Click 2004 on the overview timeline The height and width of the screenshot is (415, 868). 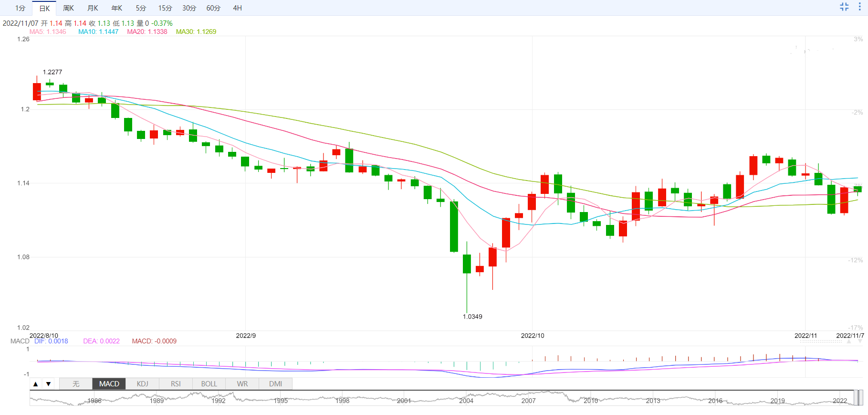(466, 401)
